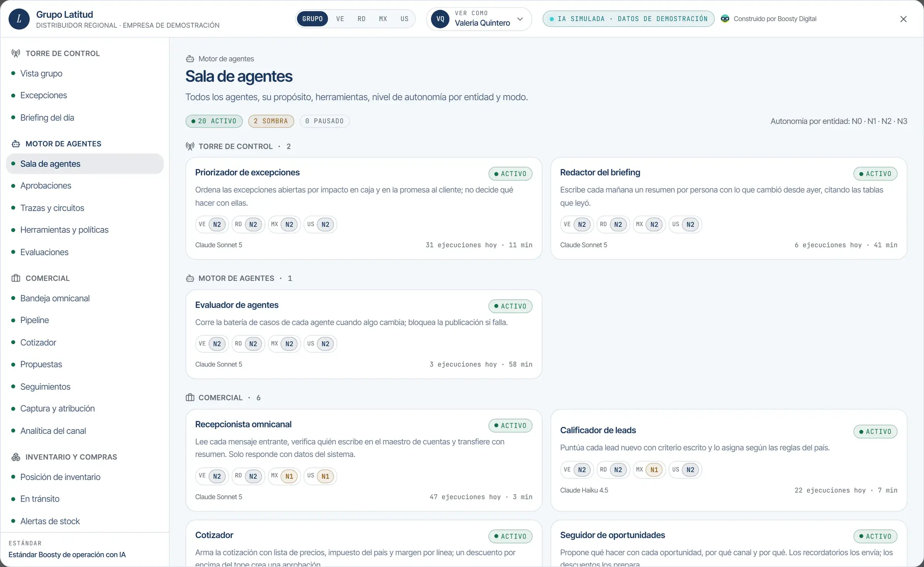The width and height of the screenshot is (924, 567).
Task: Click the Motor de Agentes robot icon in sidebar
Action: pyautogui.click(x=16, y=144)
